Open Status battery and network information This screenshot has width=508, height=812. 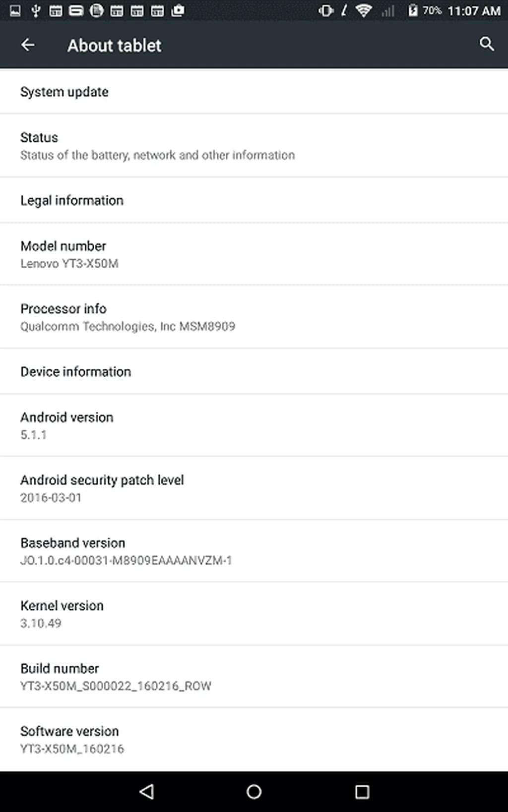click(x=254, y=146)
